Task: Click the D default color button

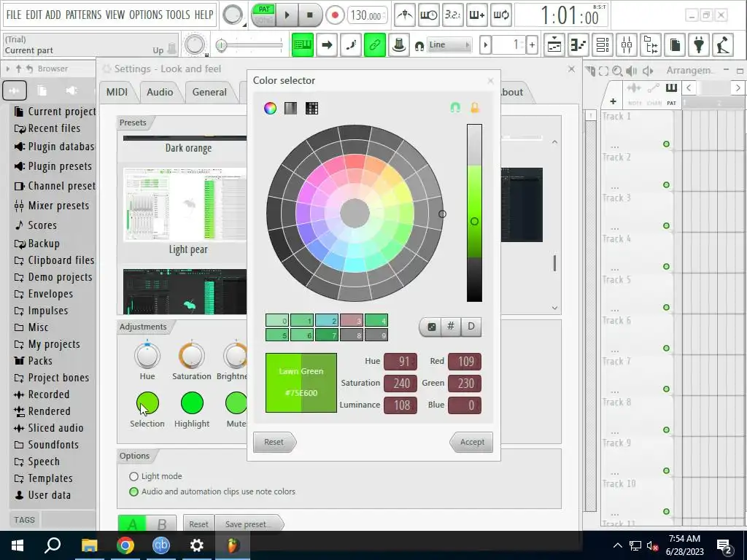Action: point(471,327)
